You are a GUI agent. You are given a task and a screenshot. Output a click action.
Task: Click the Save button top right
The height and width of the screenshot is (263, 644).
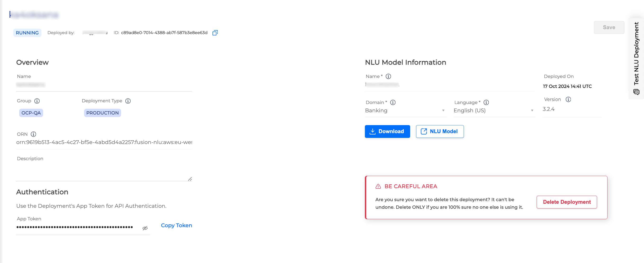coord(609,27)
